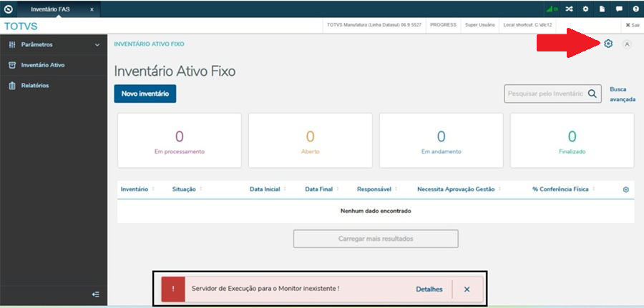
Task: Click the user avatar circle icon
Action: (627, 44)
